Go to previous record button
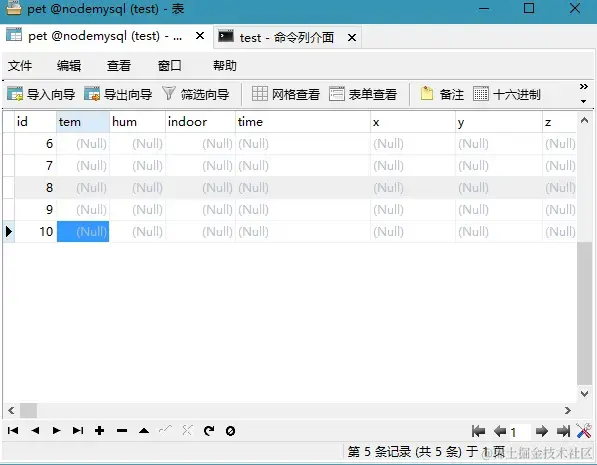 coord(35,431)
